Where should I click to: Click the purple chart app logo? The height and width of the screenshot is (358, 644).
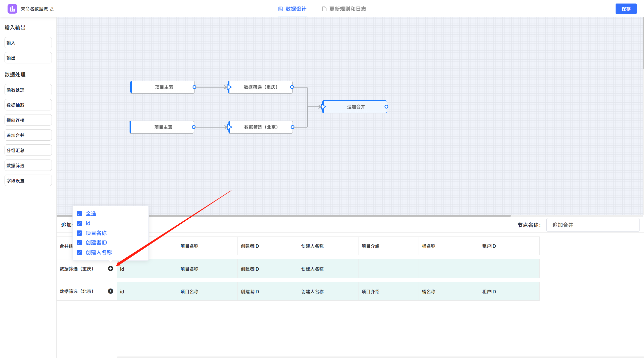pos(12,9)
